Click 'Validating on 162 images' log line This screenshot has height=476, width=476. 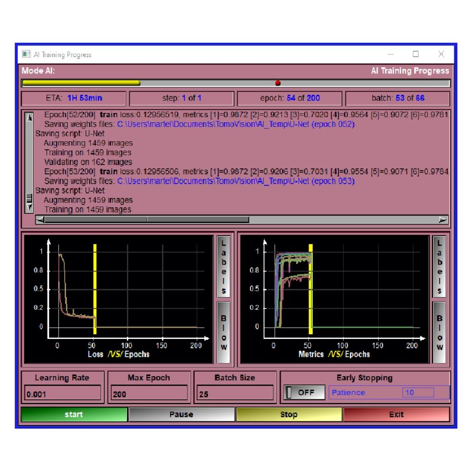tap(88, 162)
